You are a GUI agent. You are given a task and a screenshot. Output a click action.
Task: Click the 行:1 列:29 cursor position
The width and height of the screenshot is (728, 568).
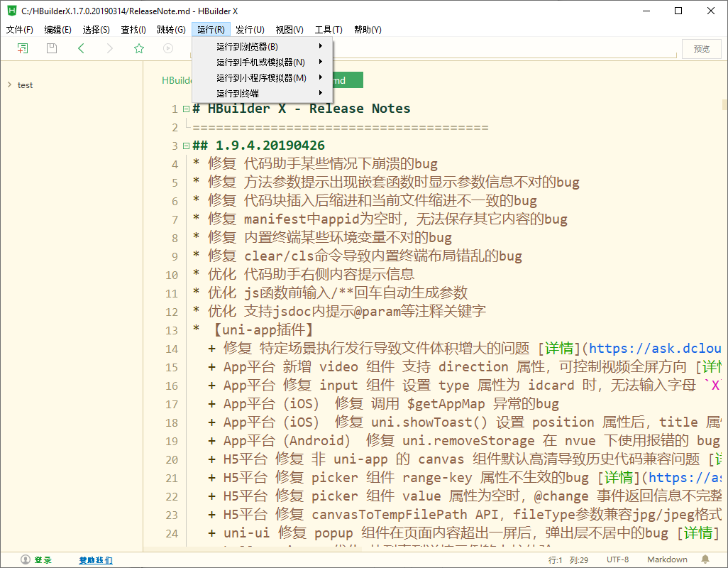[568, 560]
